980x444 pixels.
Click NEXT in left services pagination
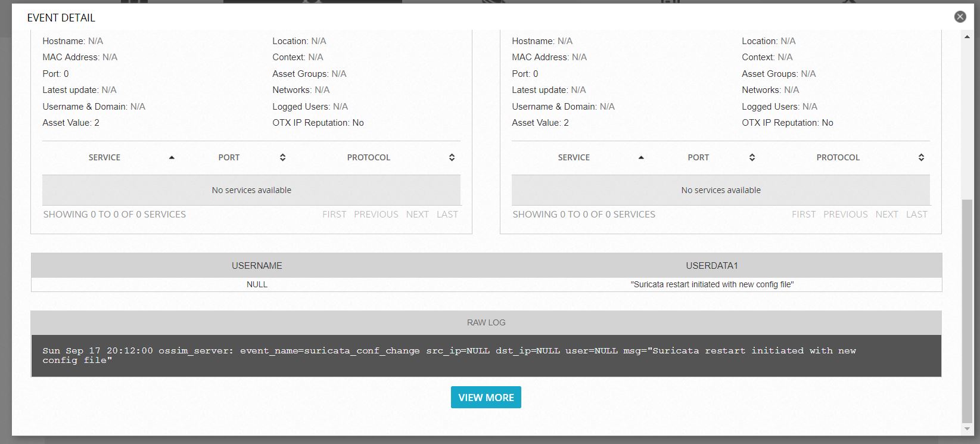[x=417, y=215]
